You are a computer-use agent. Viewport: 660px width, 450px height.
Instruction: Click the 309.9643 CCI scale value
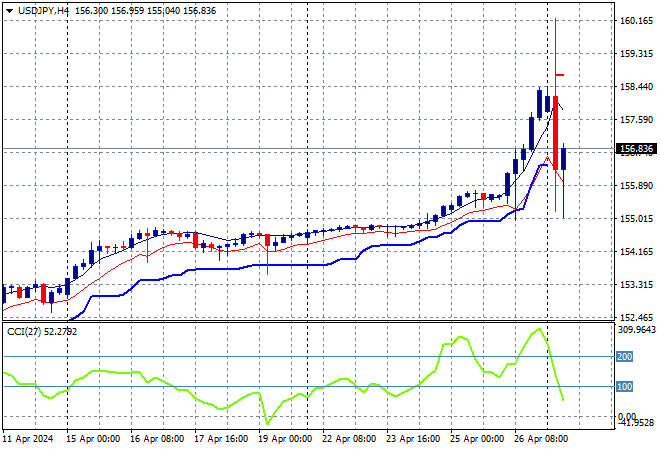[637, 330]
